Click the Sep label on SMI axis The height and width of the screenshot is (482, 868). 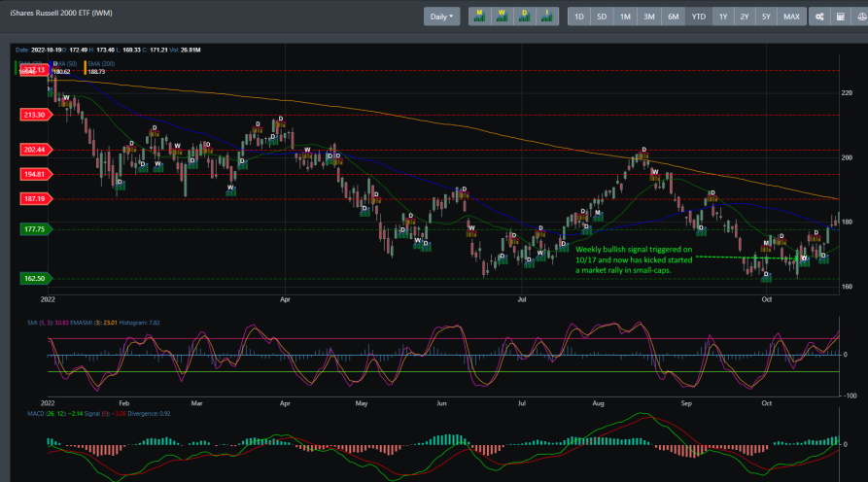coord(686,403)
